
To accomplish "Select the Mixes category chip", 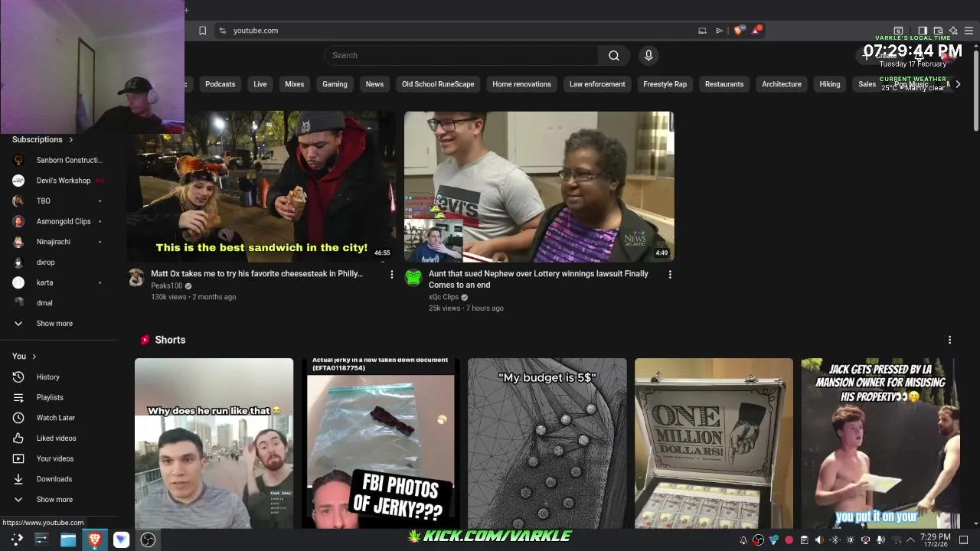I will pyautogui.click(x=295, y=84).
